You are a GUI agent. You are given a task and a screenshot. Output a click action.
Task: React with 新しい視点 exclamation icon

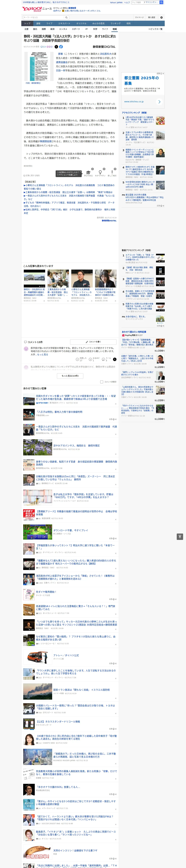tap(112, 173)
